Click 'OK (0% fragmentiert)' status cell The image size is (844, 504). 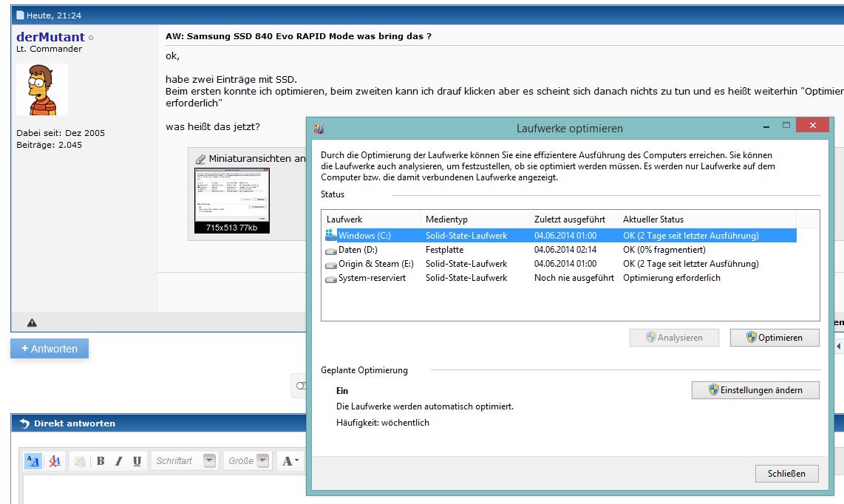(x=664, y=250)
